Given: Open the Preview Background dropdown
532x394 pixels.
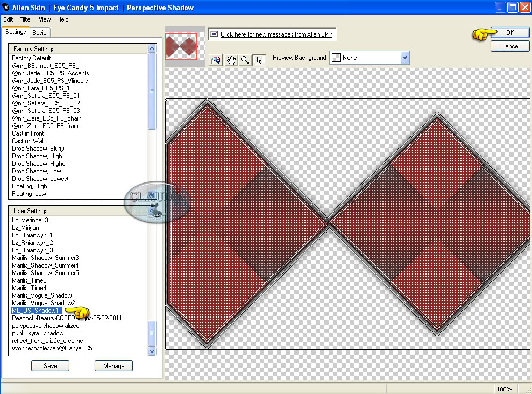Looking at the screenshot, I should coord(405,58).
